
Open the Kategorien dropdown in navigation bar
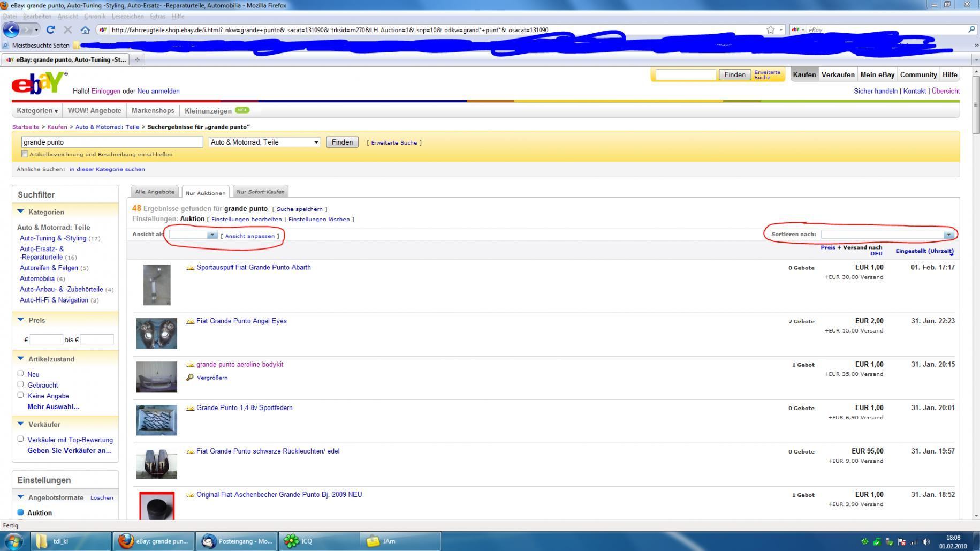[37, 111]
